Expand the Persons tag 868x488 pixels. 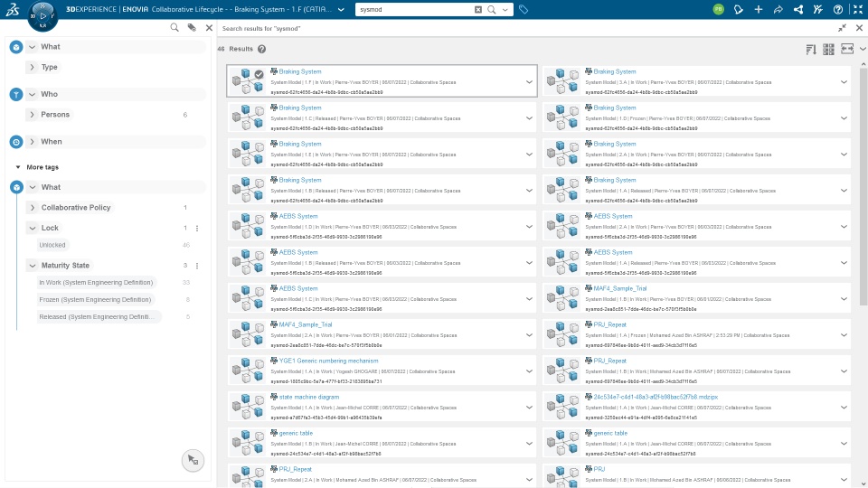[33, 115]
